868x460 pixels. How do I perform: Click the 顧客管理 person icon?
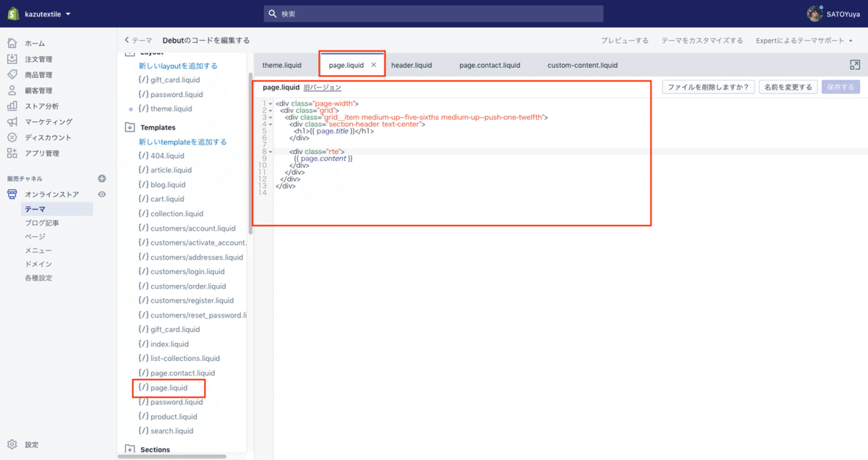12,90
